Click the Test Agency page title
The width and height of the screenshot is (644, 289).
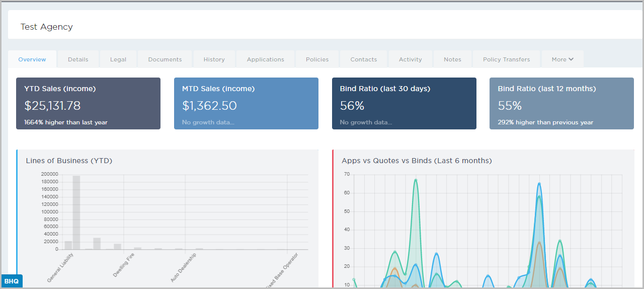tap(47, 27)
